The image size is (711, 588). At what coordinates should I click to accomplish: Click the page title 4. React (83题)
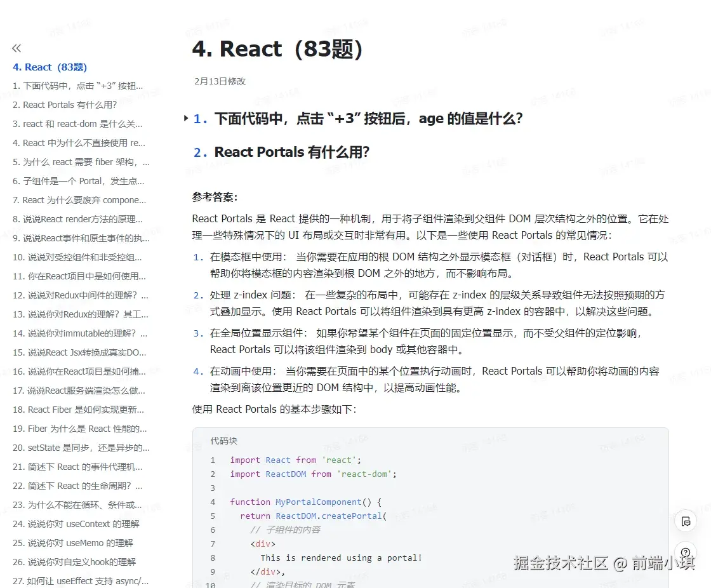[277, 49]
